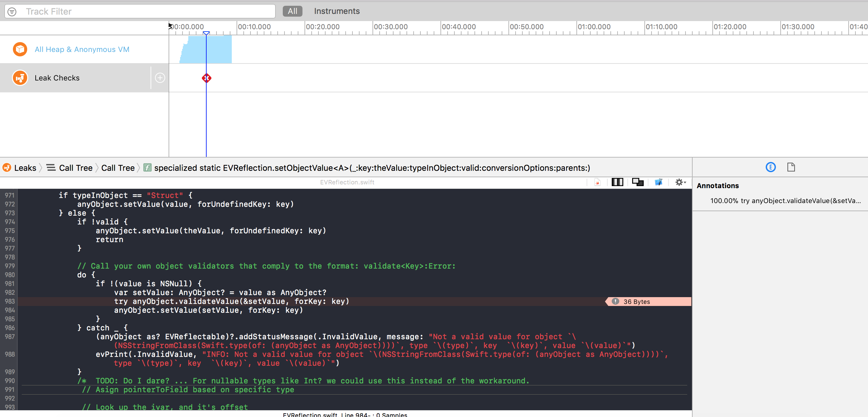Toggle the circled E annotation display
The image size is (868, 417).
tap(770, 167)
